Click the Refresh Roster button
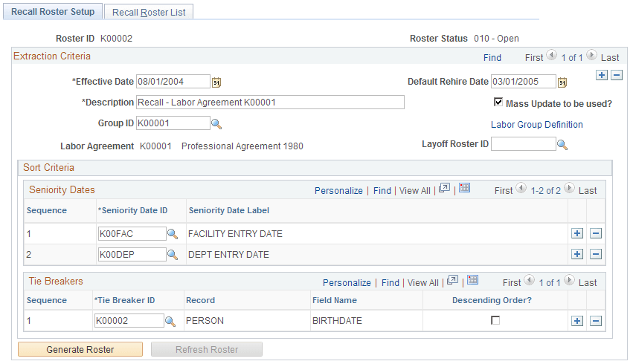The height and width of the screenshot is (364, 633). pos(207,349)
